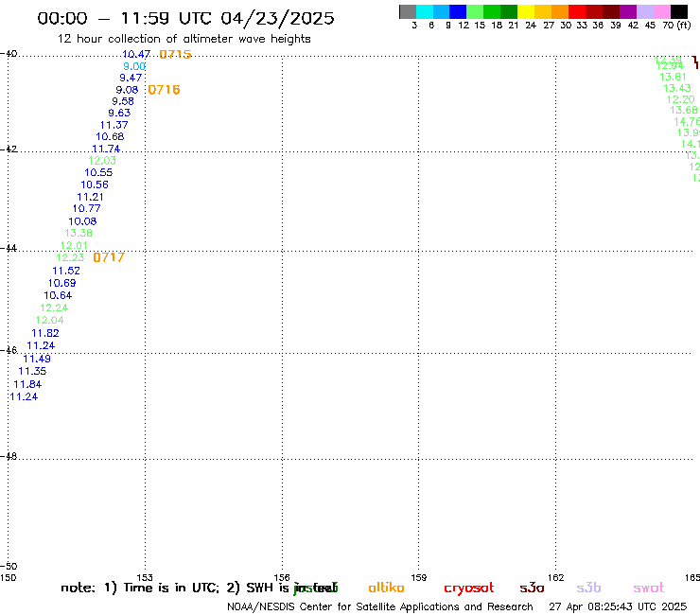Click the date range title 04/23/2025

click(277, 18)
